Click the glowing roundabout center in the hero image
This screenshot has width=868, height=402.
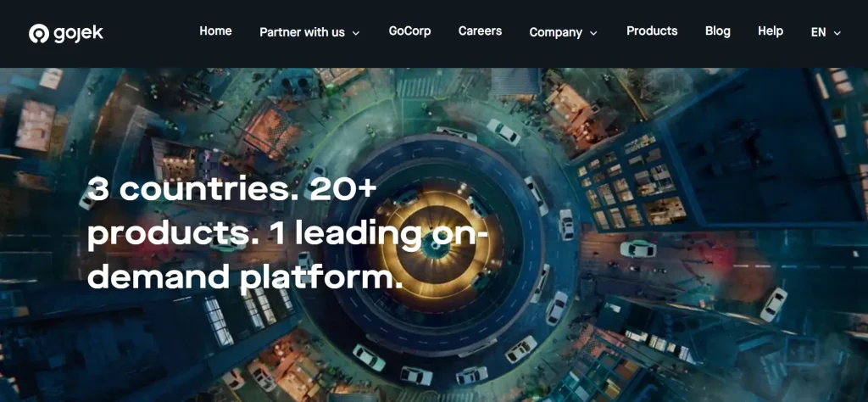point(435,245)
